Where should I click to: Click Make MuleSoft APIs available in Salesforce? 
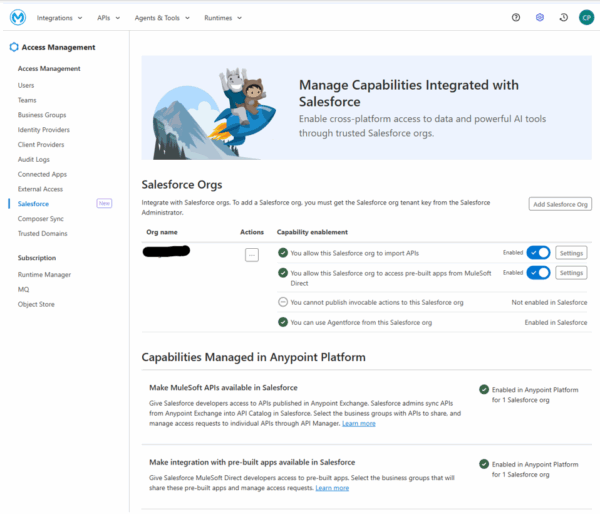(x=223, y=388)
